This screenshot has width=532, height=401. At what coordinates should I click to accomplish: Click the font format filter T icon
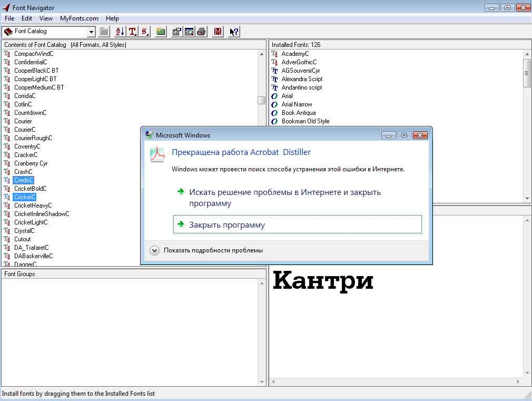tap(132, 32)
